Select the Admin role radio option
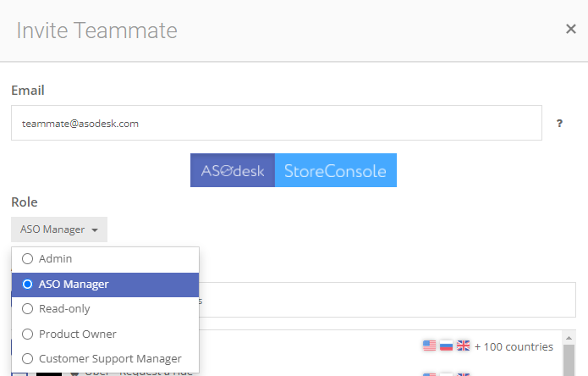The width and height of the screenshot is (588, 376). (x=105, y=259)
